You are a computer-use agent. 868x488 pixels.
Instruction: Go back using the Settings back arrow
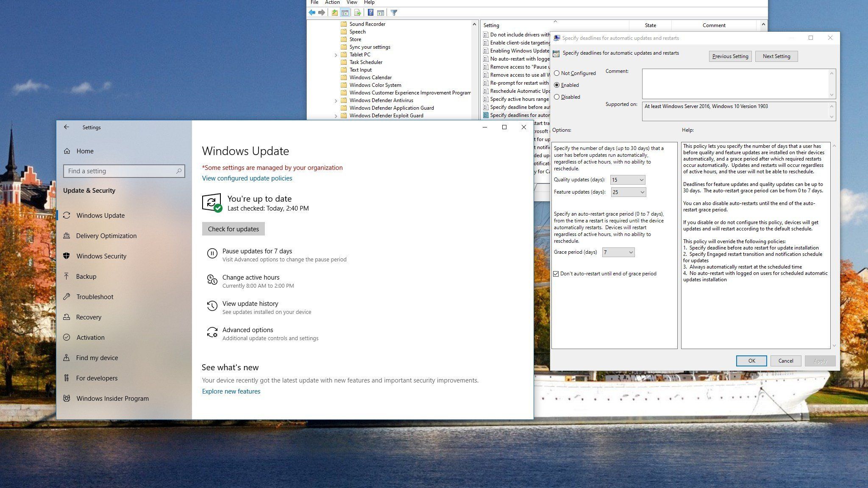67,127
